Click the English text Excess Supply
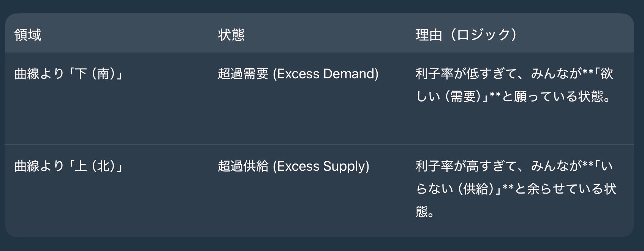The height and width of the screenshot is (251, 644). (321, 166)
